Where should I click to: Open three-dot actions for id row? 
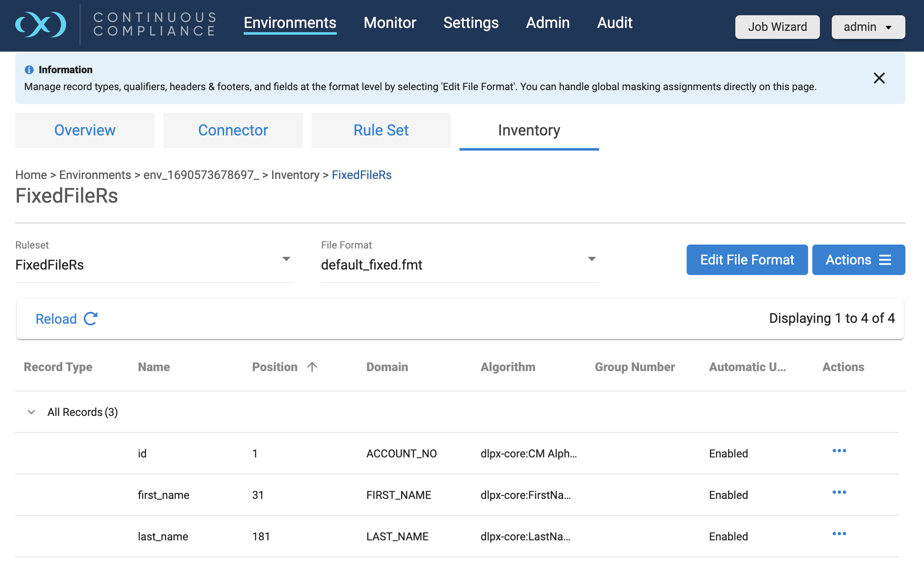click(839, 451)
